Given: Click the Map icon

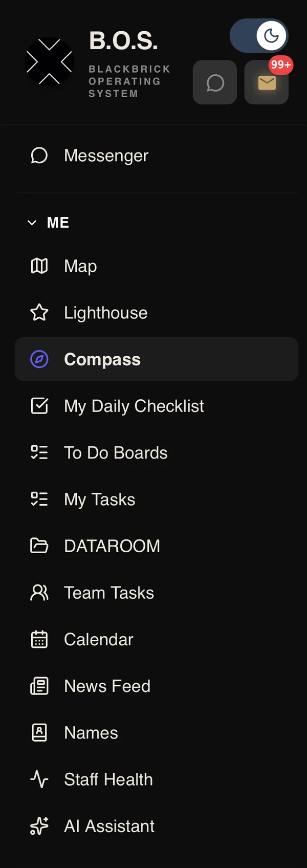Looking at the screenshot, I should [39, 266].
